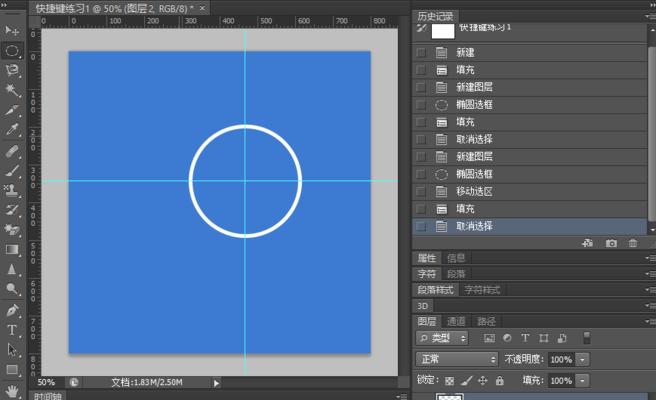Viewport: 656px width, 400px height.
Task: Select the Eraser tool
Action: [12, 229]
